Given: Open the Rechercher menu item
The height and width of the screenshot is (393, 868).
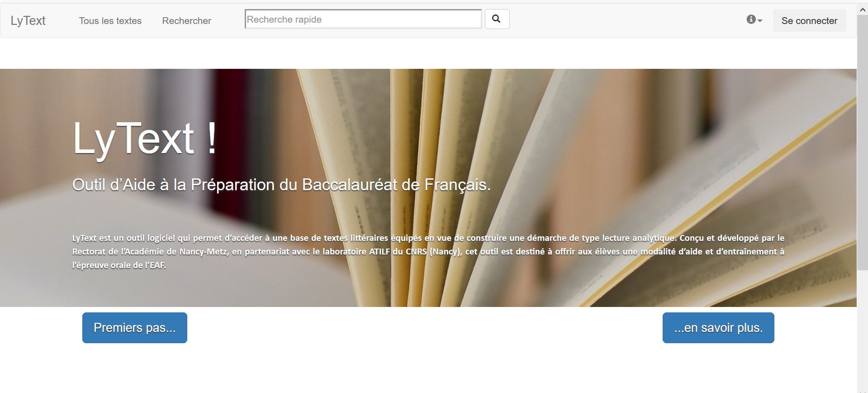Looking at the screenshot, I should (x=187, y=21).
